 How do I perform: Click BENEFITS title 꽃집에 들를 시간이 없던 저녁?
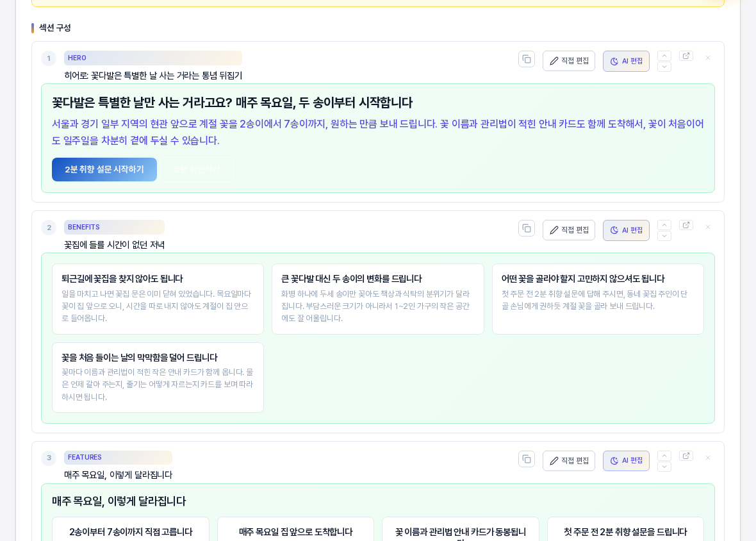coord(114,245)
